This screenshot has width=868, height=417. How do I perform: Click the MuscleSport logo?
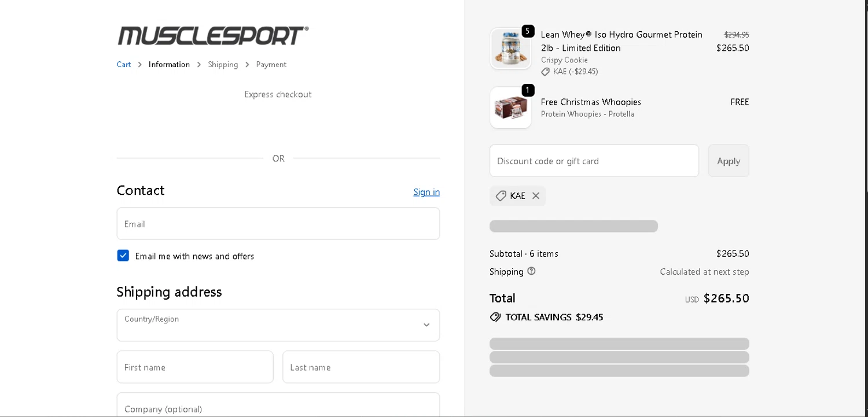click(213, 35)
